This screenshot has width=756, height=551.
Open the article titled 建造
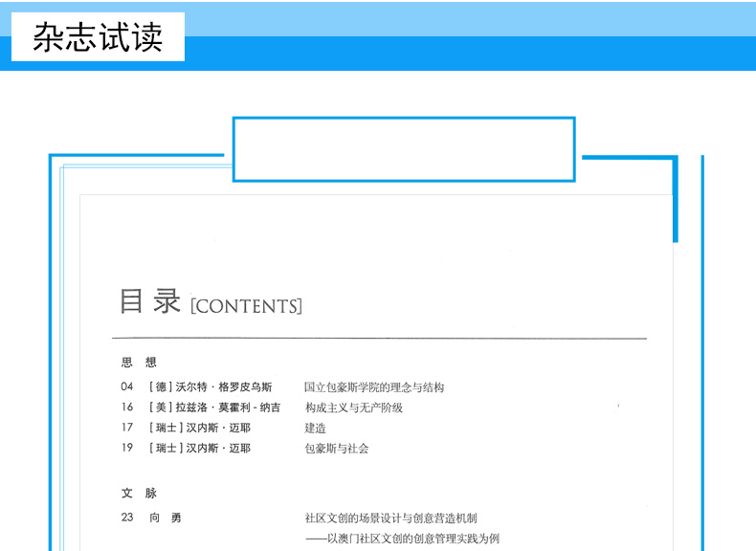[316, 429]
